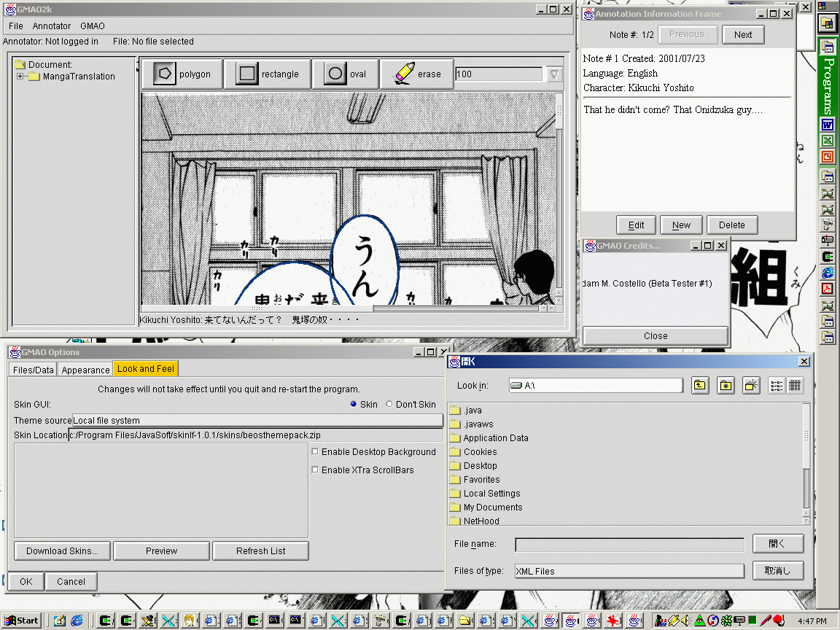Select the Cookies folder
Viewport: 840px width, 630px height.
[x=473, y=451]
